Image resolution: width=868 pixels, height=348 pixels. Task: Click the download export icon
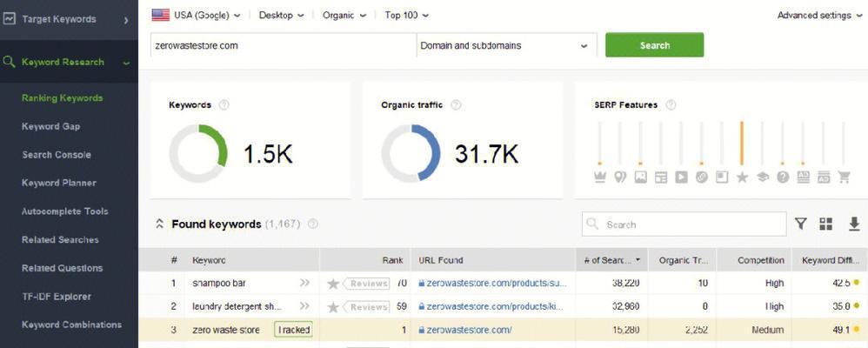coord(854,224)
